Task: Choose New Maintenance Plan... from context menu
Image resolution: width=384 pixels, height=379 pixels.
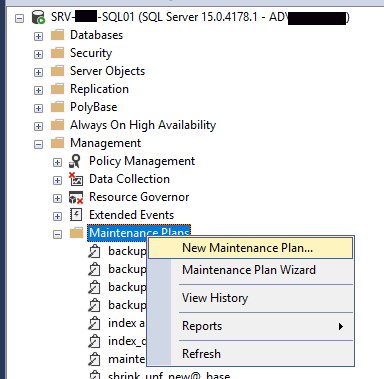Action: click(250, 248)
